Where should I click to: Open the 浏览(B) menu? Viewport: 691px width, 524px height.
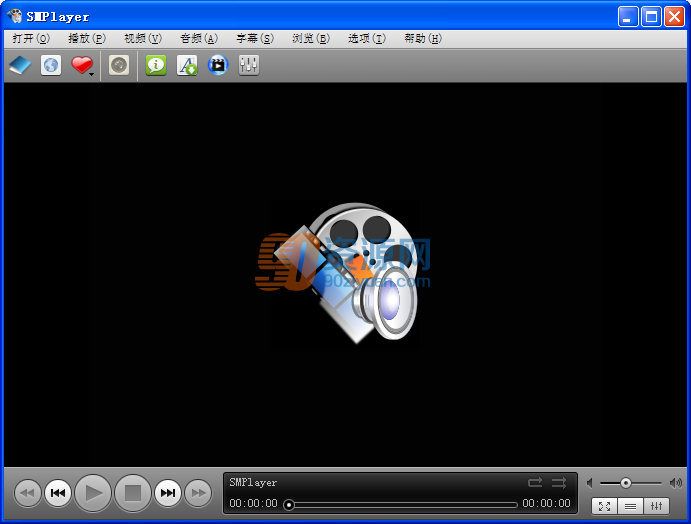coord(311,39)
